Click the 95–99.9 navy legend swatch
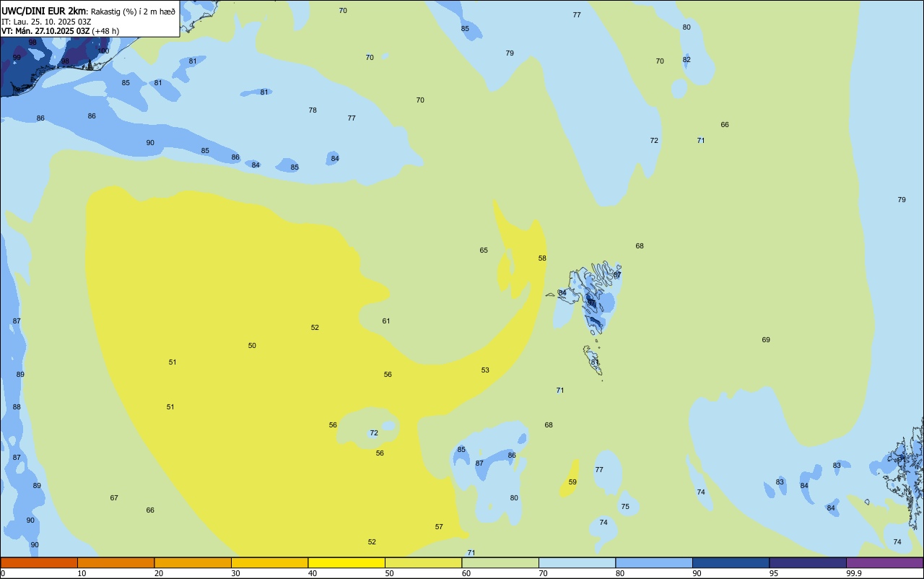This screenshot has height=579, width=924. point(808,562)
